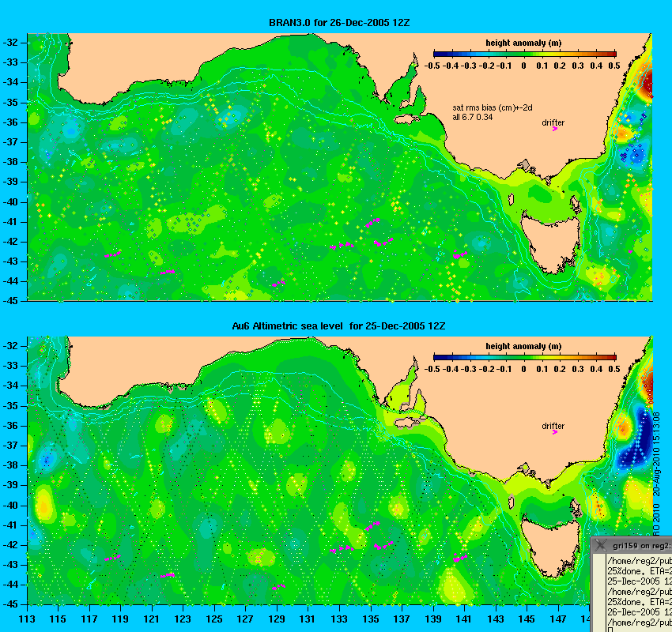Click the -36 latitude tick in the bottom panel

click(x=11, y=426)
